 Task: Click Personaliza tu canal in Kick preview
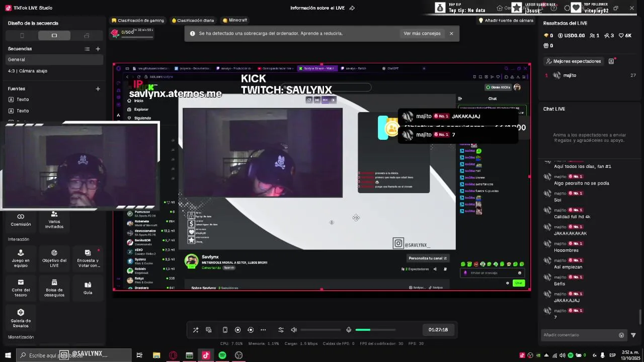[427, 258]
